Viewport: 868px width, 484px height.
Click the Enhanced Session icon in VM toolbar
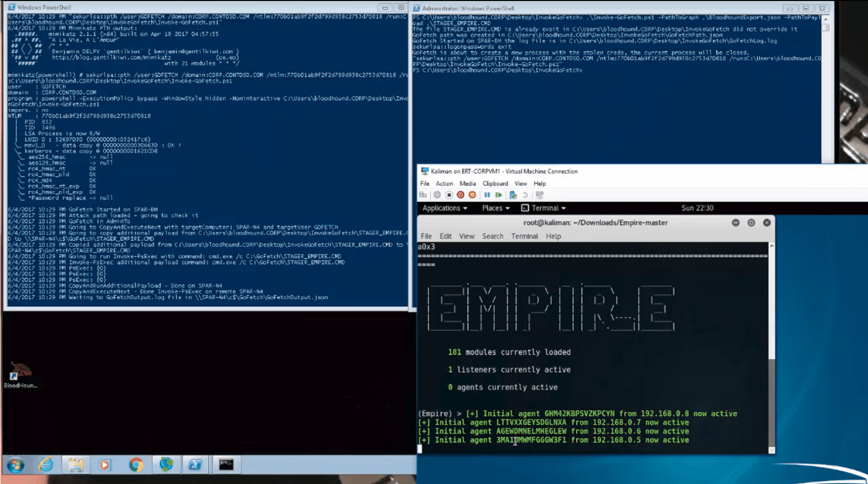click(540, 195)
